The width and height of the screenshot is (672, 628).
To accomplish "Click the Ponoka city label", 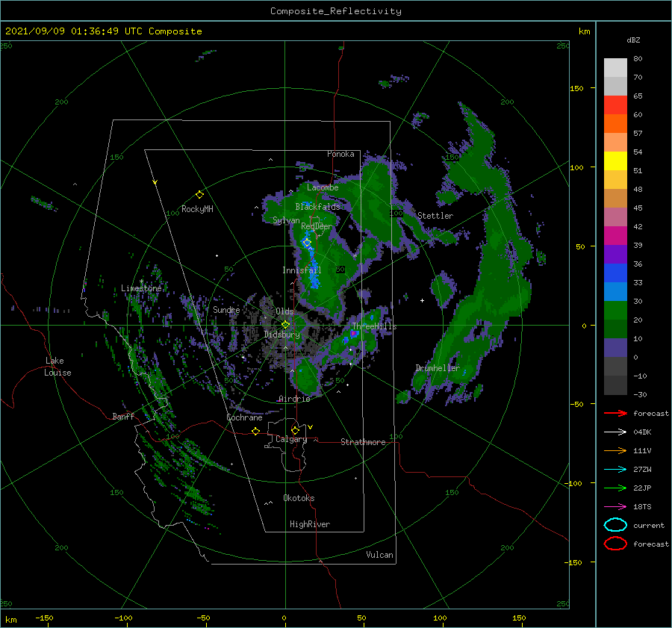I will point(340,154).
